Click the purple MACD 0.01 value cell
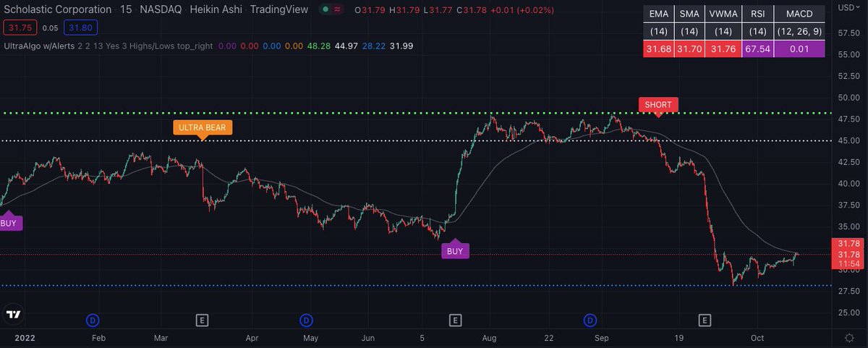Image resolution: width=868 pixels, height=348 pixels. tap(799, 48)
